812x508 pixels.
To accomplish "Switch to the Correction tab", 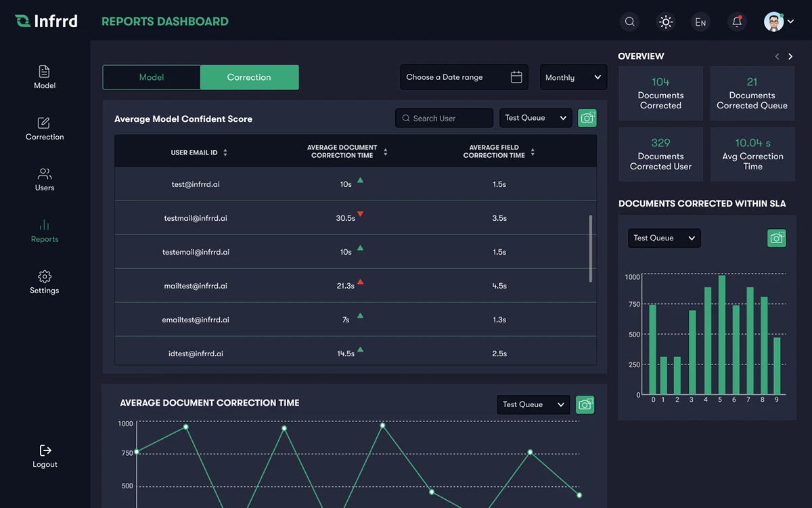I will (249, 77).
